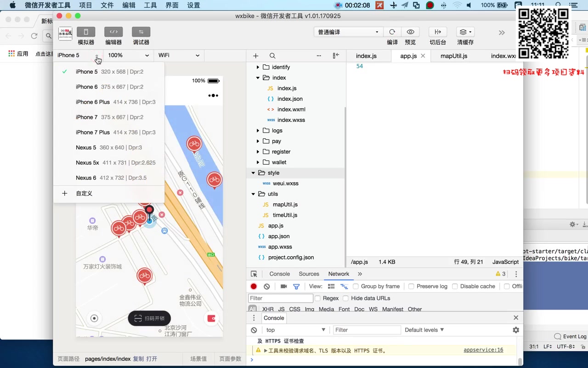The image size is (588, 368).
Task: Open the Sources devtools tab
Action: pos(309,274)
